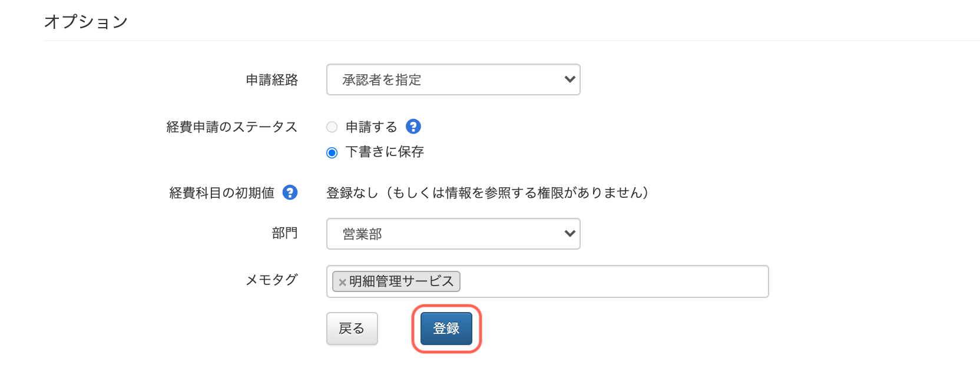Click the メモタグ field label

coord(272,280)
